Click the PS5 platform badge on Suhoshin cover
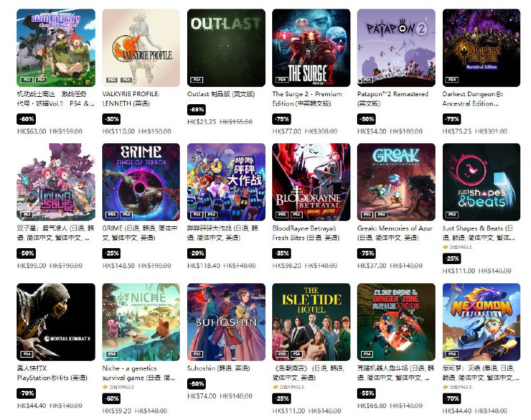The width and height of the screenshot is (531, 420). [x=197, y=354]
